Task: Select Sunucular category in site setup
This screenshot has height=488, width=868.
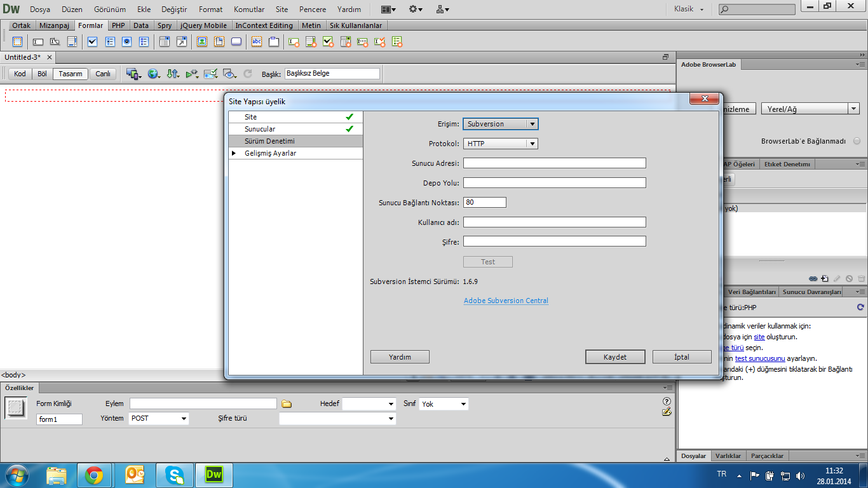Action: 295,129
